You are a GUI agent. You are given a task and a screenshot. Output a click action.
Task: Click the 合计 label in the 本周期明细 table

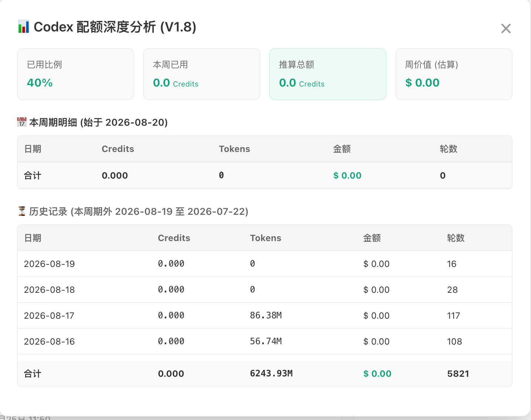click(x=33, y=176)
